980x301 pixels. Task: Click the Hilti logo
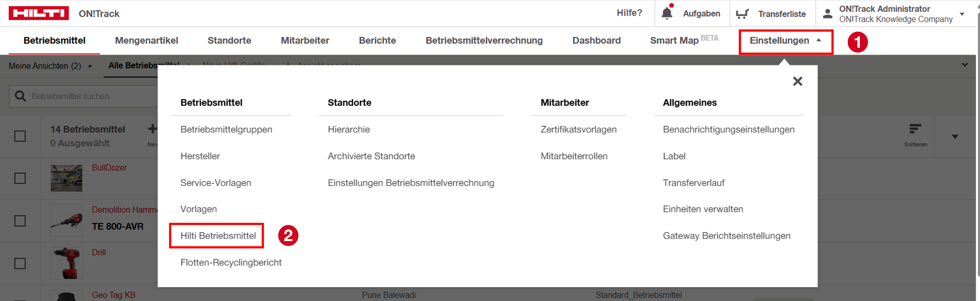(39, 13)
